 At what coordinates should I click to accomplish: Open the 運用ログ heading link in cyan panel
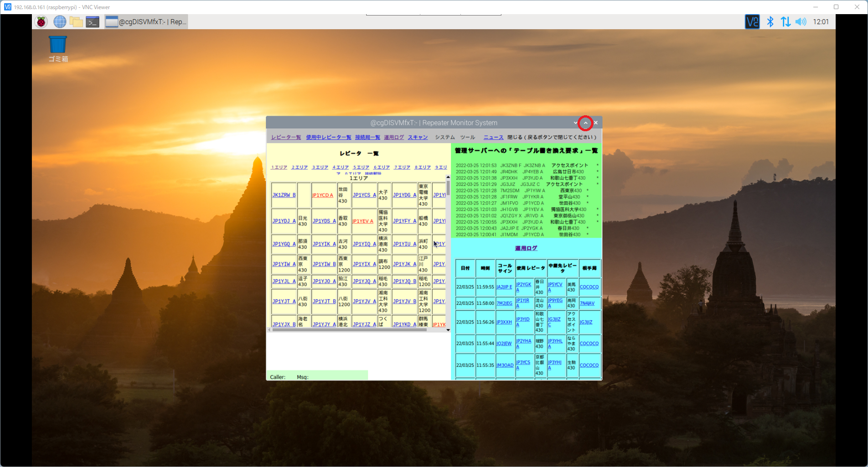[x=526, y=248]
